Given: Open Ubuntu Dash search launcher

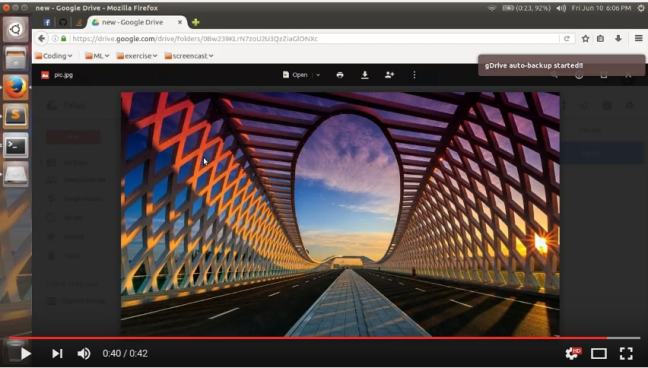Looking at the screenshot, I should pos(16,29).
